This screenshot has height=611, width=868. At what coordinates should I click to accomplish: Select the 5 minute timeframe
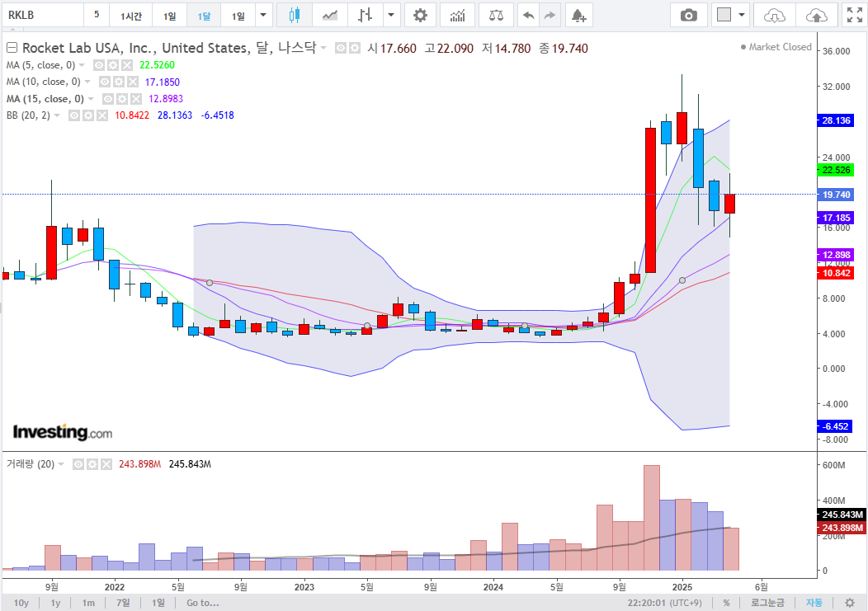tap(97, 15)
